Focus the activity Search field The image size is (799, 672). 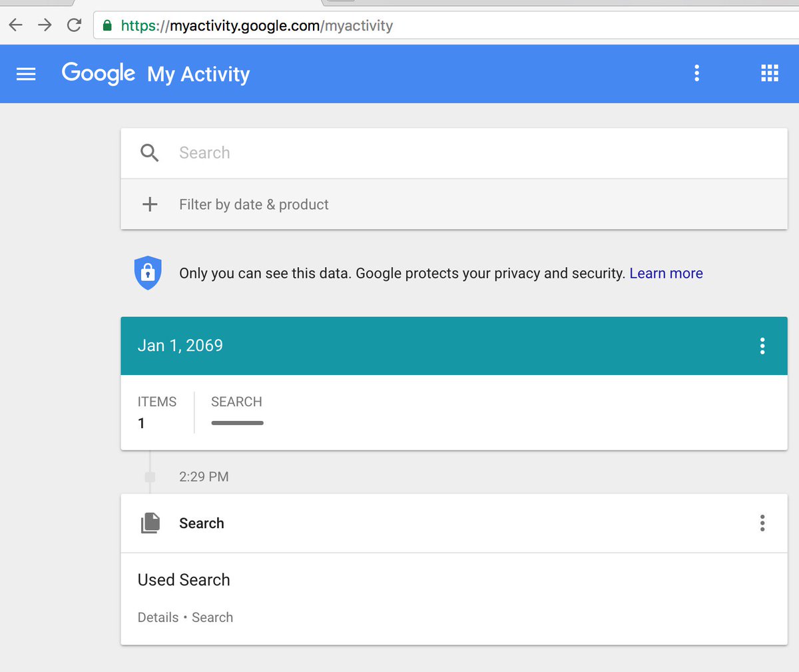453,153
